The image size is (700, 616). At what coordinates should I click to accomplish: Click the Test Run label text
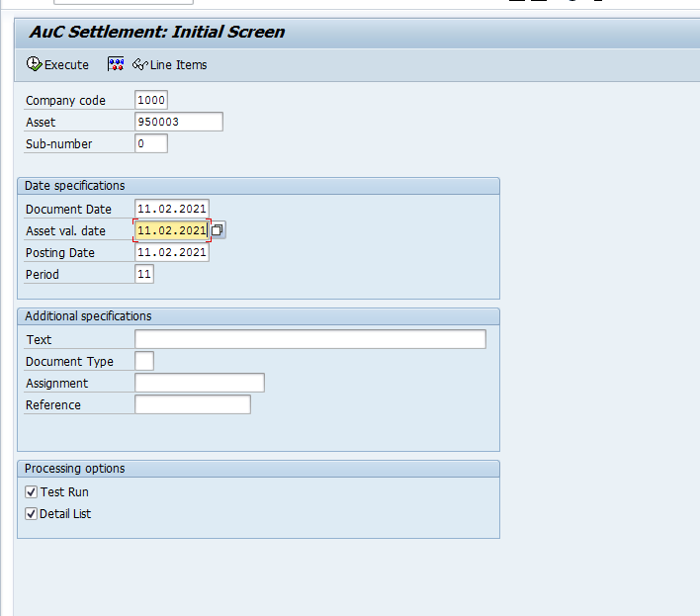64,491
